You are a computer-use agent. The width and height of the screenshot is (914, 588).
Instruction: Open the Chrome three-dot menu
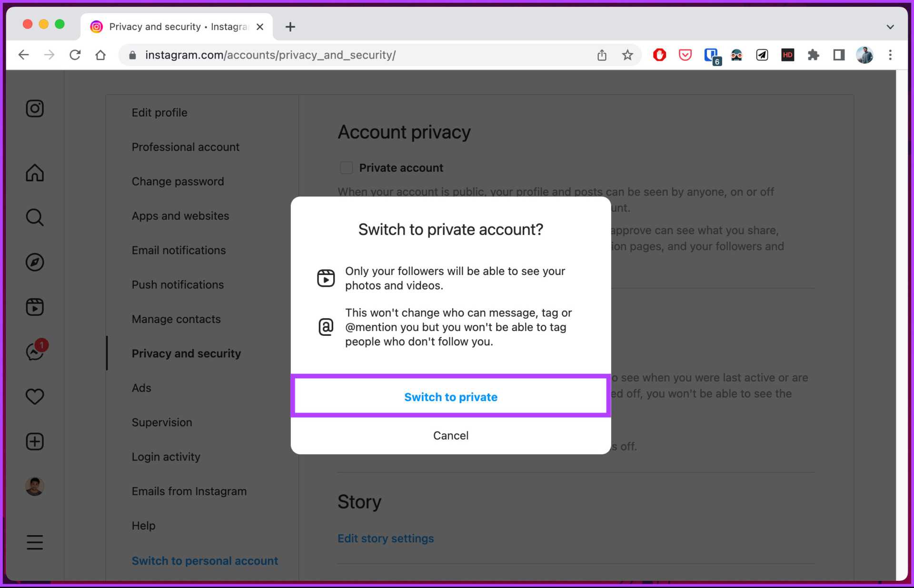pos(890,55)
